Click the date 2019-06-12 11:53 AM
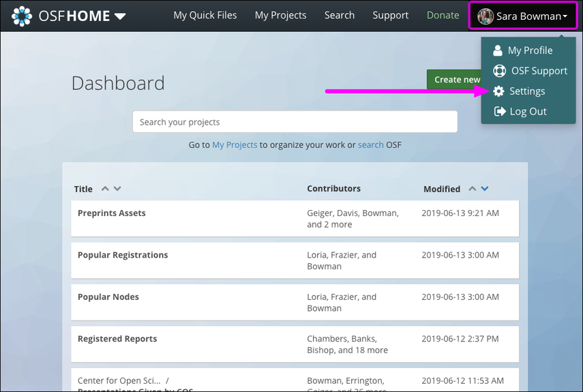 [x=462, y=381]
